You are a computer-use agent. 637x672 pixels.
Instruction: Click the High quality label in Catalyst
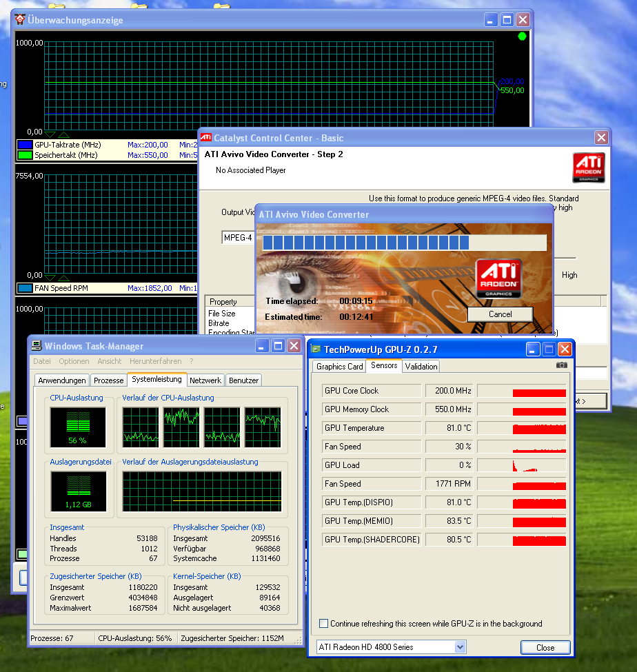click(569, 275)
